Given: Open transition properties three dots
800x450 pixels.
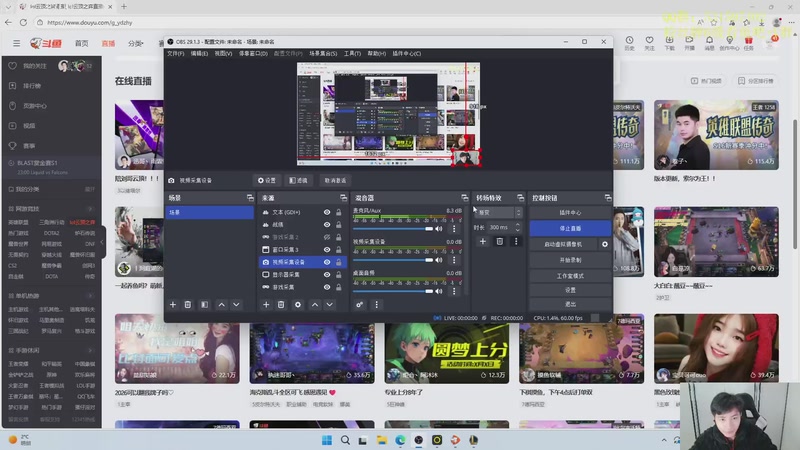Looking at the screenshot, I should (516, 241).
